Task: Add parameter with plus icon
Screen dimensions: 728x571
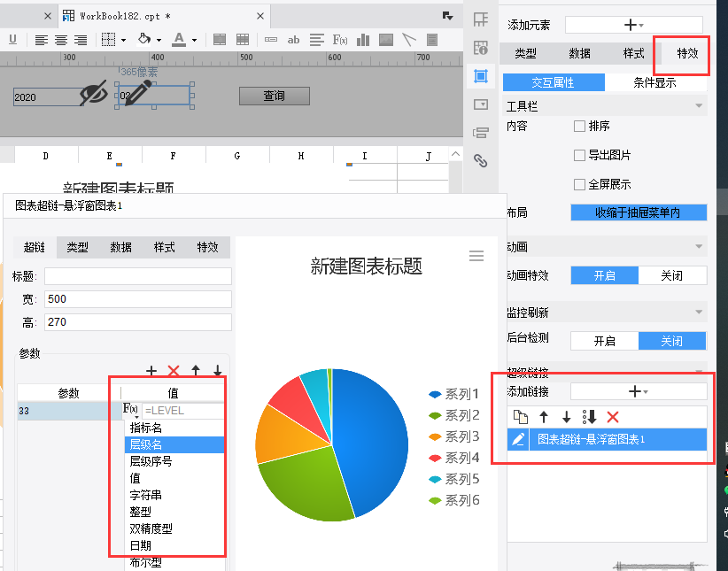Action: pos(151,371)
